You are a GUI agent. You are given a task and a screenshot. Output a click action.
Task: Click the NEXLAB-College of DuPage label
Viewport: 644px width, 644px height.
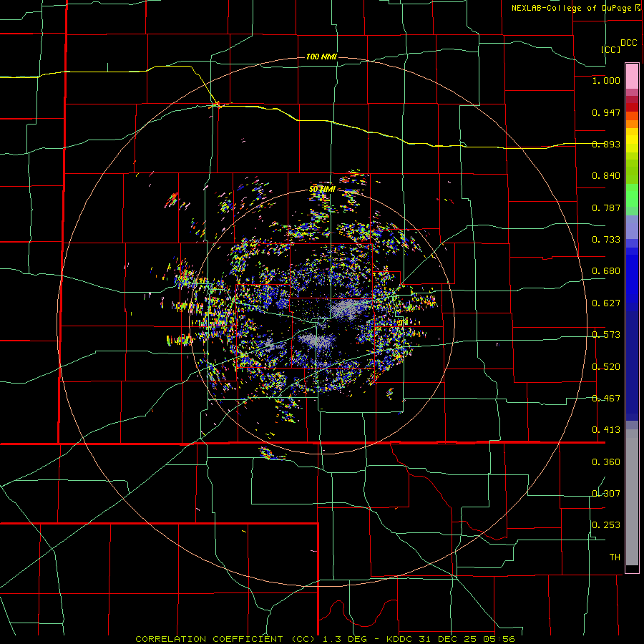573,8
